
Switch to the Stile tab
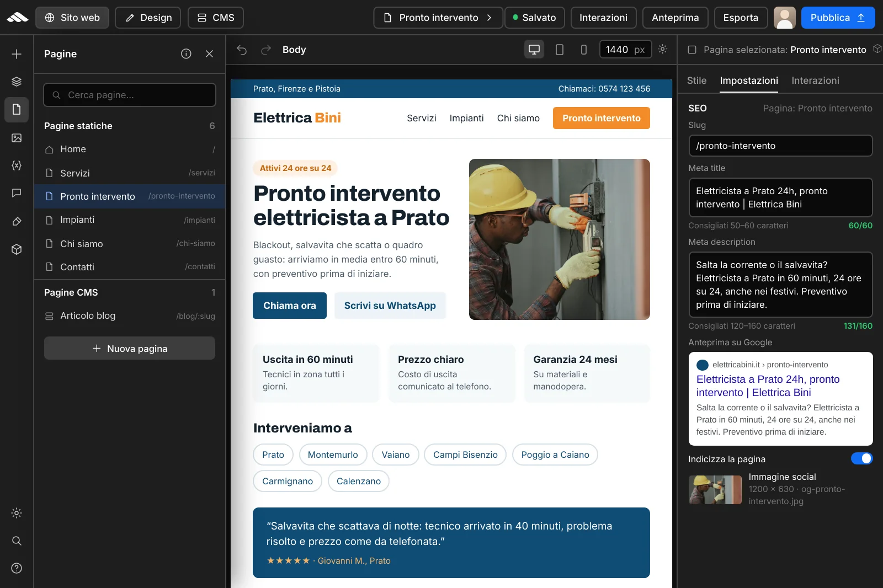point(696,81)
